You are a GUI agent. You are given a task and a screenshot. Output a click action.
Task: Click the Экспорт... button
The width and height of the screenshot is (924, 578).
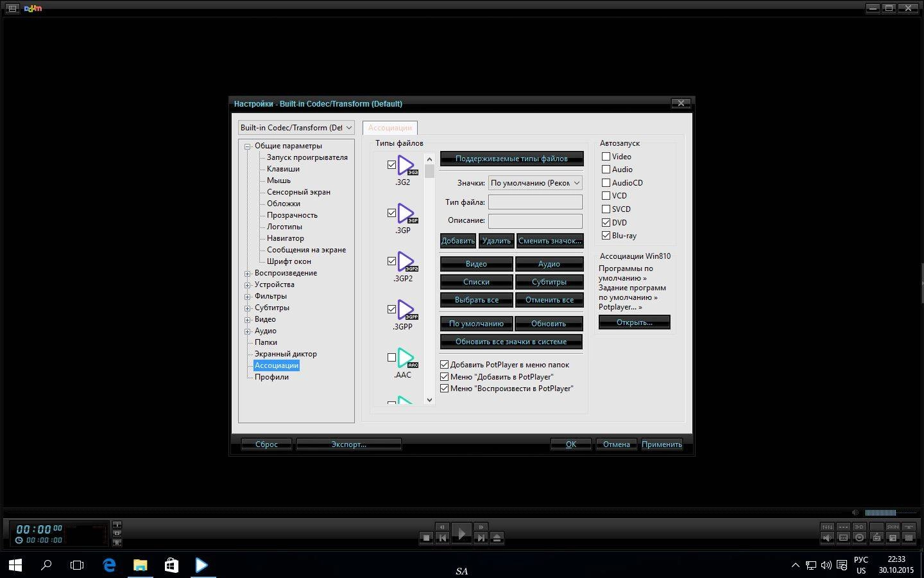pos(349,444)
